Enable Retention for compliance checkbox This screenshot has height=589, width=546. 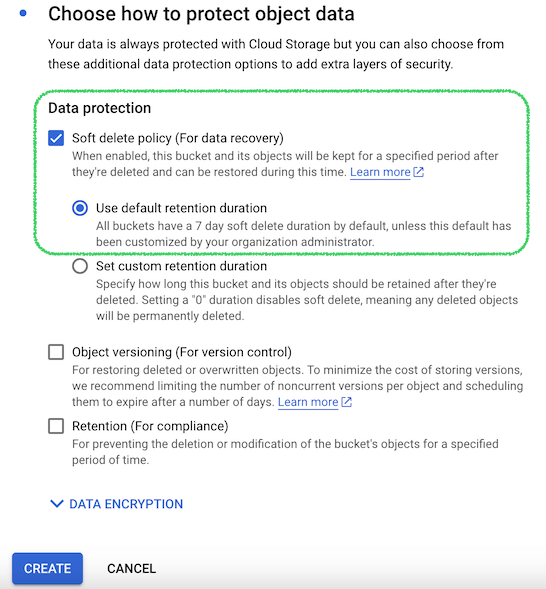pyautogui.click(x=56, y=426)
